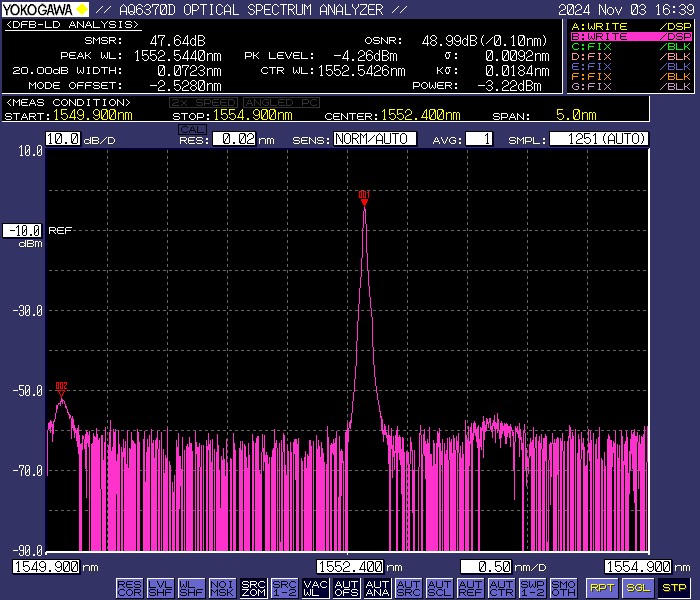Open the SMPL 1251(AUTO) sampling points field
The height and width of the screenshot is (600, 700).
pyautogui.click(x=598, y=139)
